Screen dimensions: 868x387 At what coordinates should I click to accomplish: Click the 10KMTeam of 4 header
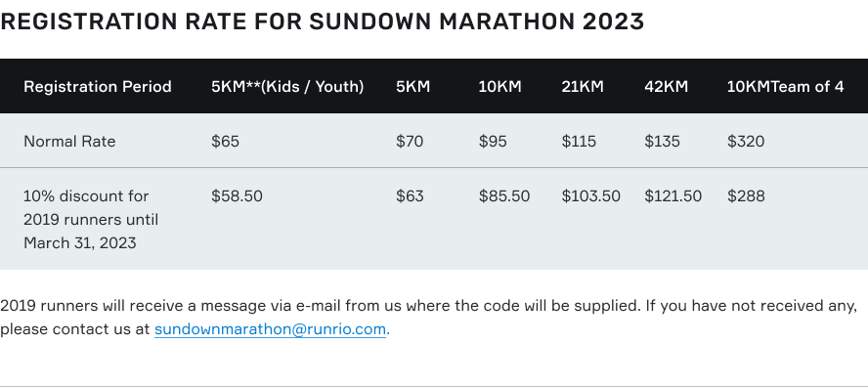coord(785,87)
